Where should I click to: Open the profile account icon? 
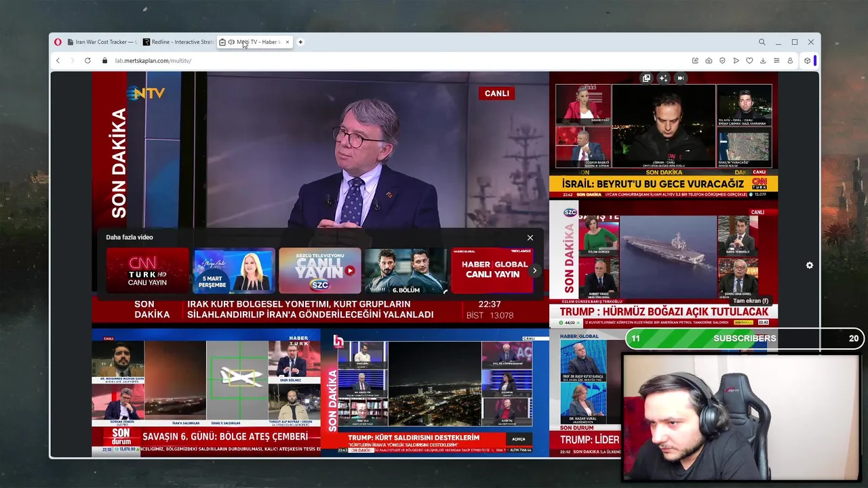(x=790, y=60)
